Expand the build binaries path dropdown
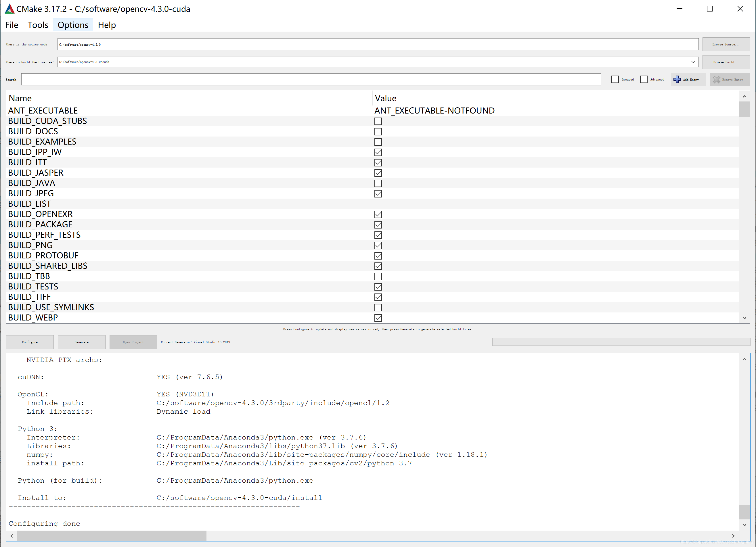Image resolution: width=756 pixels, height=547 pixels. tap(693, 62)
